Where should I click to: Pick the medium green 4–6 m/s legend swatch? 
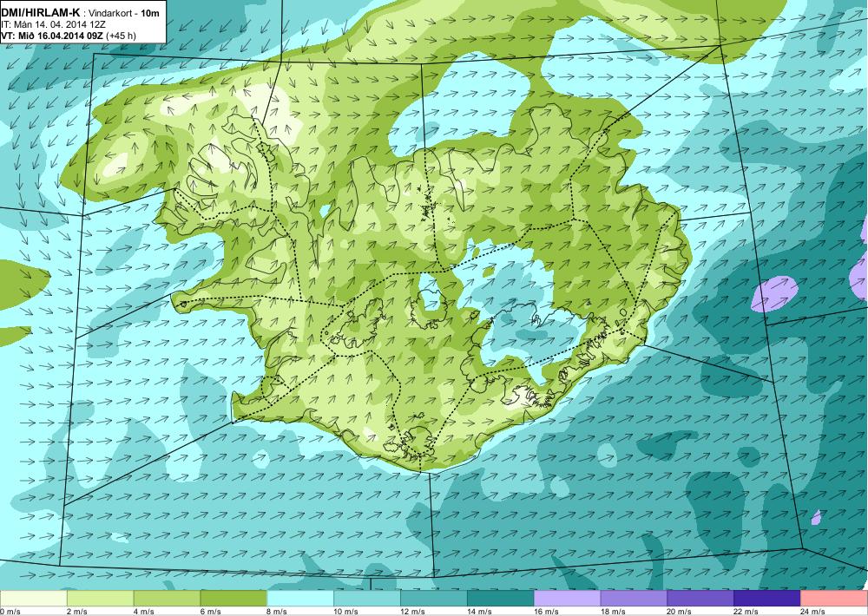[168, 599]
